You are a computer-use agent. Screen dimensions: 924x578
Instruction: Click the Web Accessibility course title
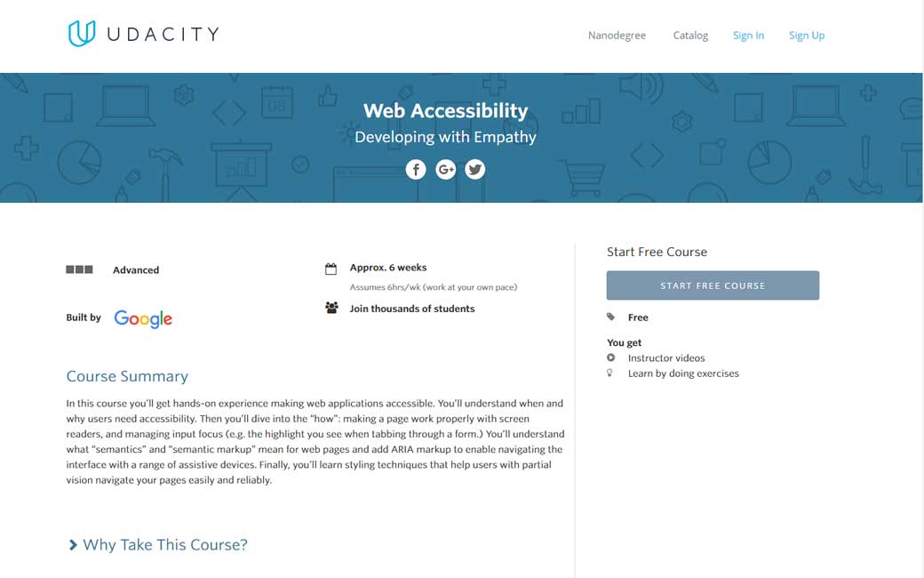445,111
